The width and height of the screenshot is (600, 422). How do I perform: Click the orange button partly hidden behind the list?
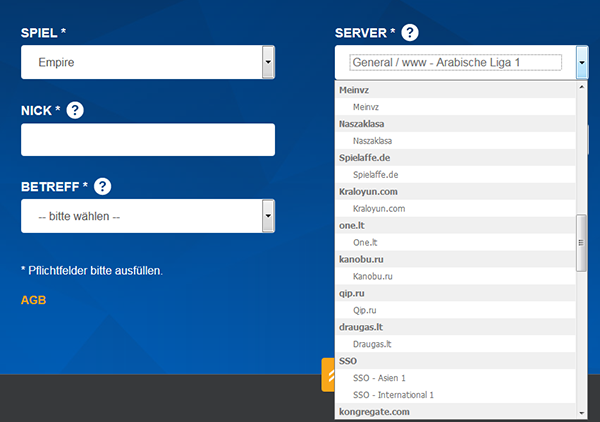328,375
